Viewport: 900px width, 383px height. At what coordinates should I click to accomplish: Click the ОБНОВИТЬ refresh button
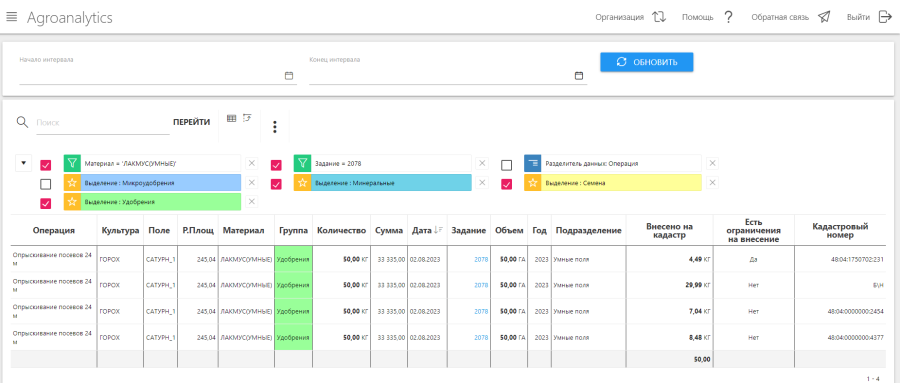point(647,62)
